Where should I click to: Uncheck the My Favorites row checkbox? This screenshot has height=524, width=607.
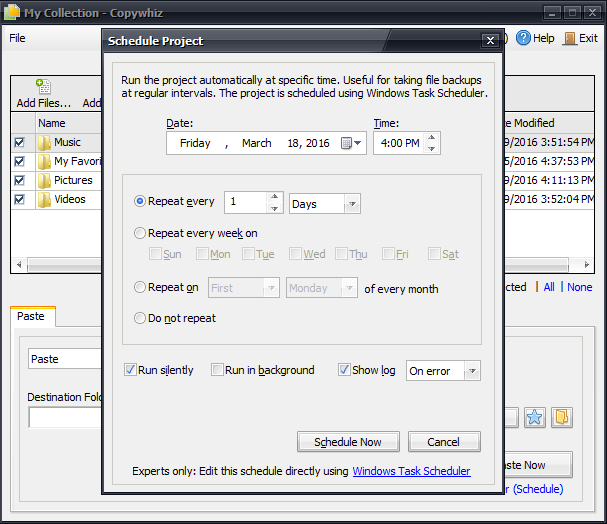(x=19, y=161)
